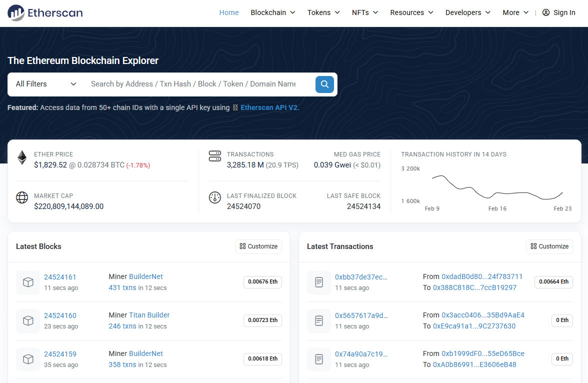Screen dimensions: 588x383
Task: Click the Ether price $1,829.52 value
Action: [50, 165]
